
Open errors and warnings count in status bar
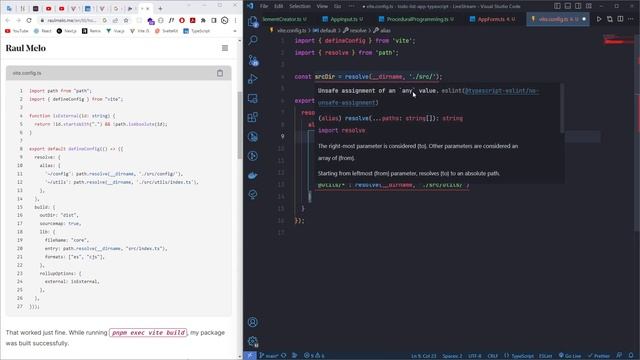click(x=314, y=356)
